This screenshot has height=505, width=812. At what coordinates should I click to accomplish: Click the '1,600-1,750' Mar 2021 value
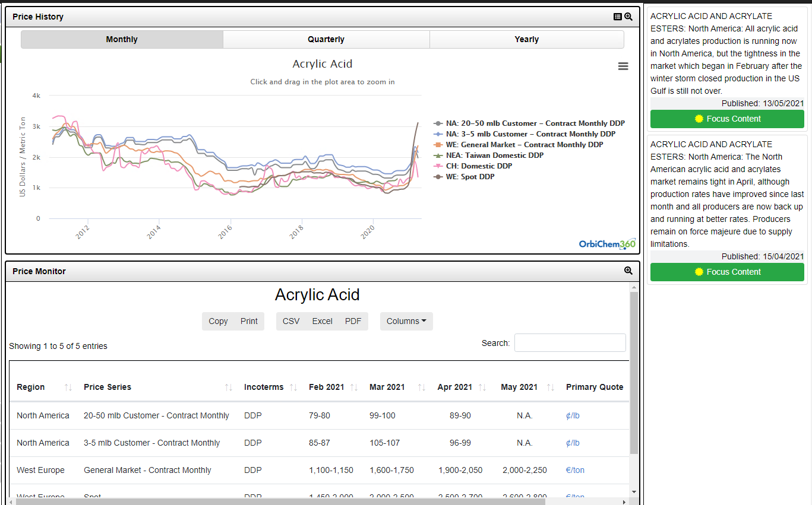[x=391, y=470]
